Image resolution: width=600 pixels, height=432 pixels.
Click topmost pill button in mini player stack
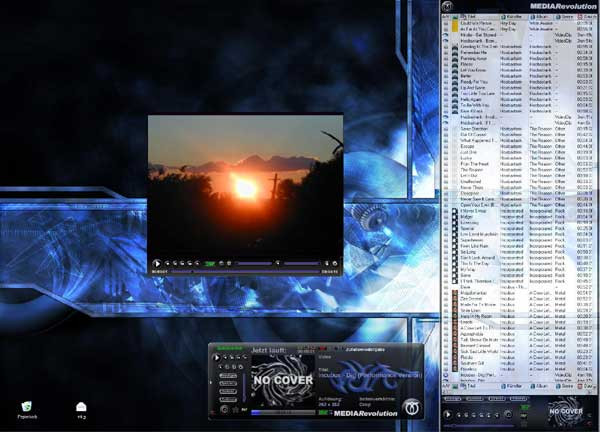tap(228, 376)
